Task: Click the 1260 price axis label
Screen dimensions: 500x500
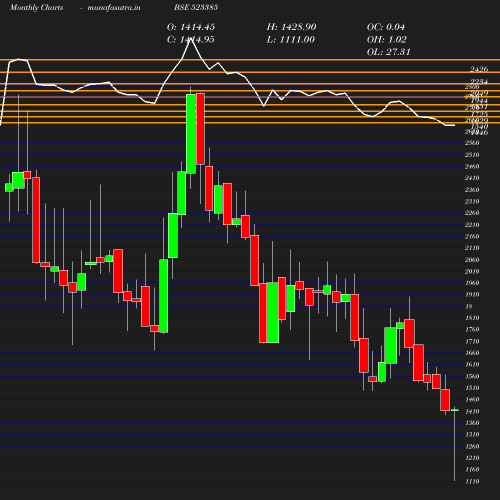Action: (472, 446)
